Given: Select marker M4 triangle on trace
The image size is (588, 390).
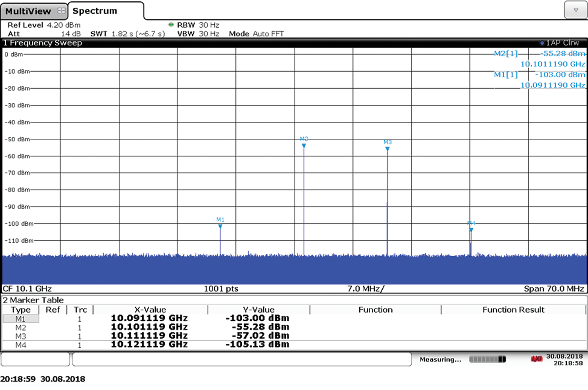Looking at the screenshot, I should [x=471, y=230].
